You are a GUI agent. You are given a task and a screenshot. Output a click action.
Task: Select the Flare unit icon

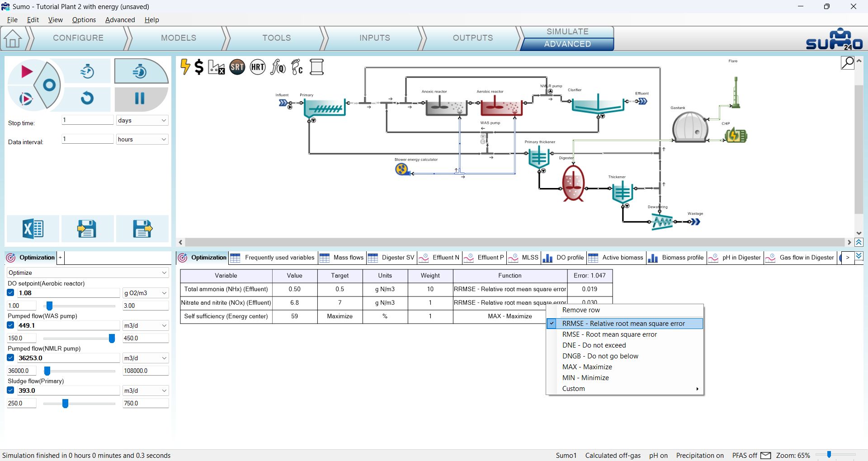point(736,93)
